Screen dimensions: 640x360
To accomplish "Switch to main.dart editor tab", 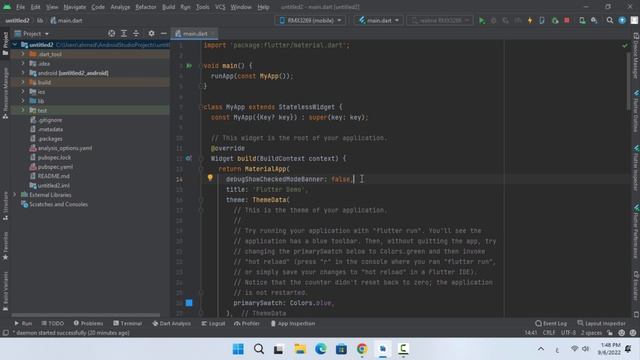I will (x=194, y=33).
